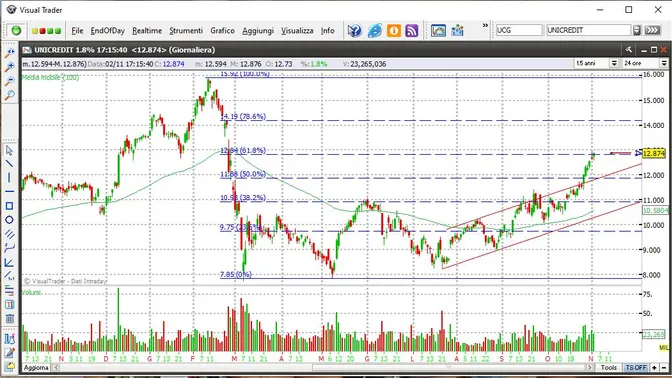The height and width of the screenshot is (378, 672).
Task: Click the 38.2% Fibonacci level label
Action: [243, 198]
